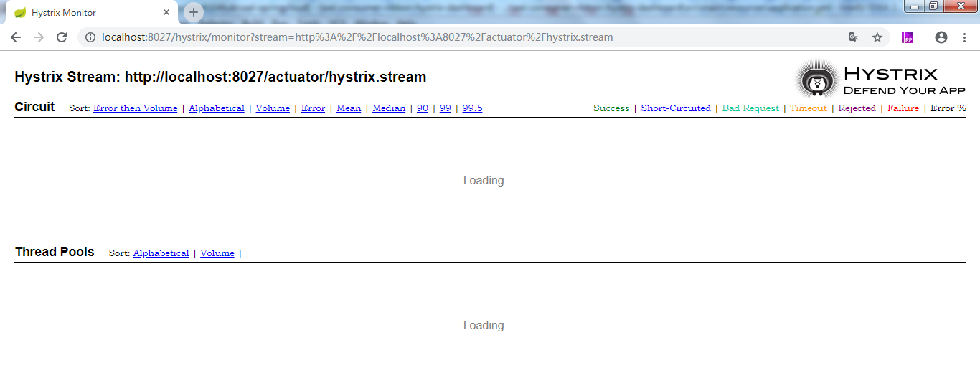Close the Hystrix Monitor tab
Viewport: 980px width, 381px height.
point(166,12)
